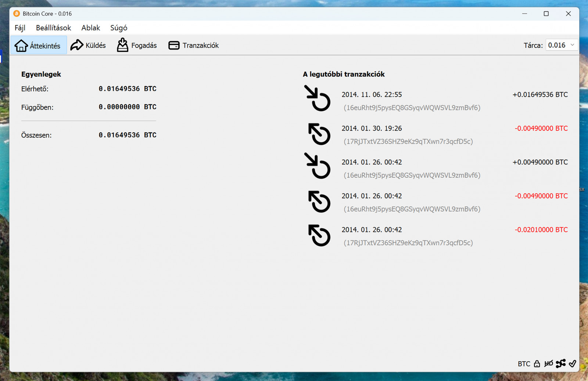Screen dimensions: 588x381
Task: Click the BTC unit selector in status bar
Action: coord(524,364)
